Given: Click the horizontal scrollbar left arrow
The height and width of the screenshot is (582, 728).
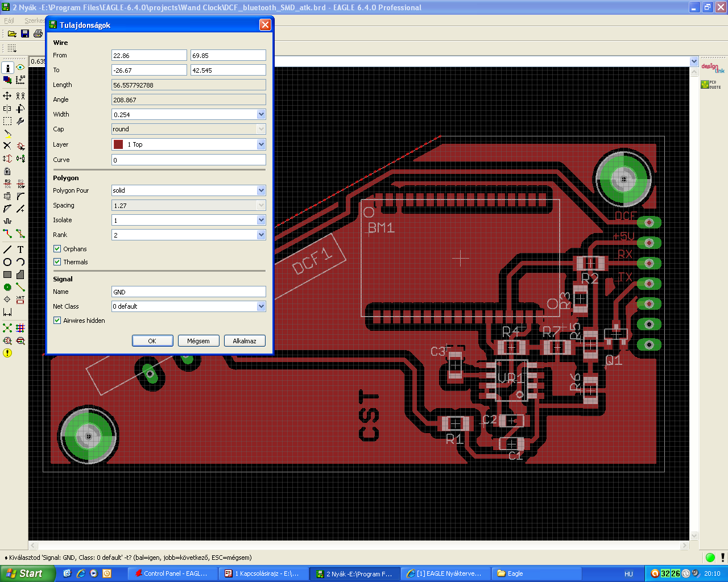Looking at the screenshot, I should [x=33, y=546].
